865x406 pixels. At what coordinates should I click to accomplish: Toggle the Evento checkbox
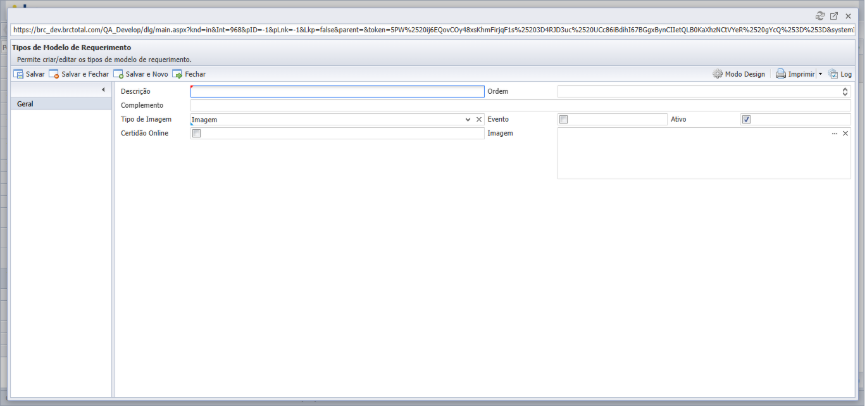[563, 119]
